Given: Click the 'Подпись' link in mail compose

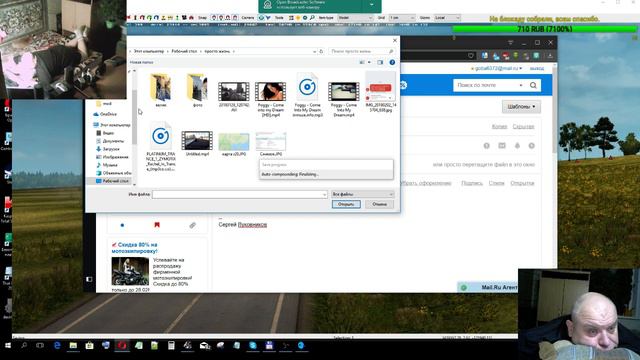Looking at the screenshot, I should tap(472, 183).
